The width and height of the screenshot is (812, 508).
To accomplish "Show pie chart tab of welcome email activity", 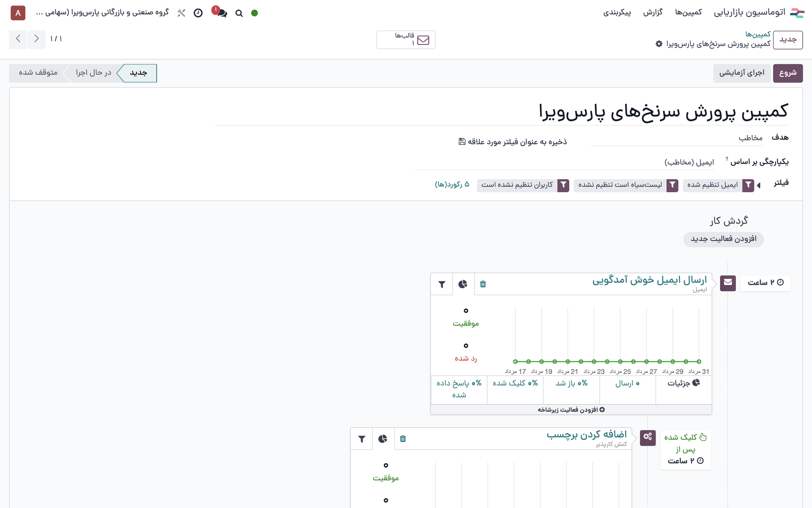I will (x=463, y=284).
